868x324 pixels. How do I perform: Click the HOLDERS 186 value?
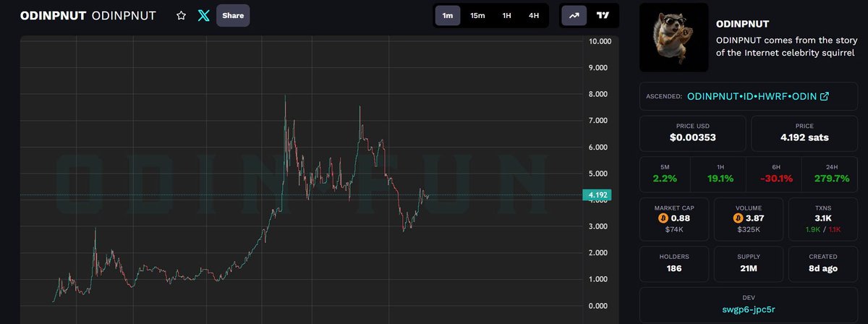click(673, 268)
